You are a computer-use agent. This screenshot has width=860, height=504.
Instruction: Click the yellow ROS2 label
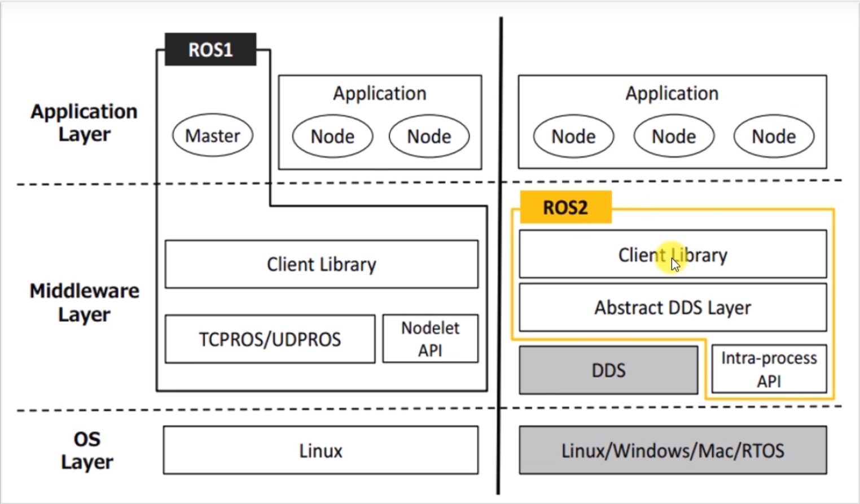coord(565,207)
